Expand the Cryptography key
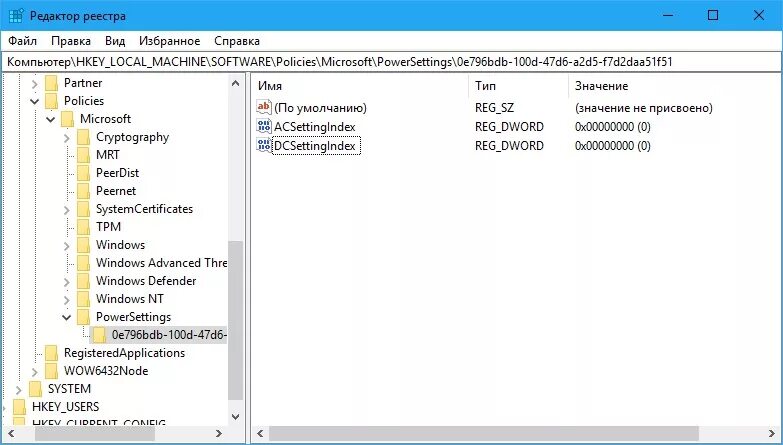The height and width of the screenshot is (445, 783). 67,138
